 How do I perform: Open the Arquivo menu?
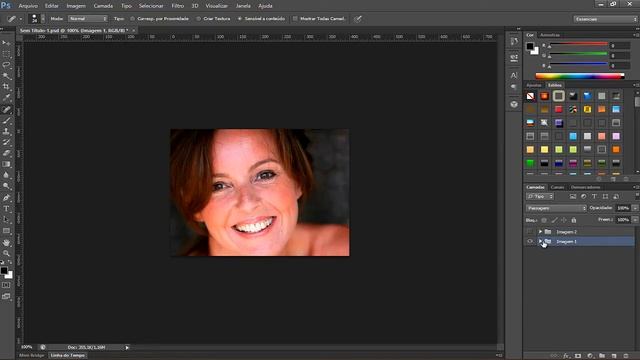pyautogui.click(x=28, y=6)
